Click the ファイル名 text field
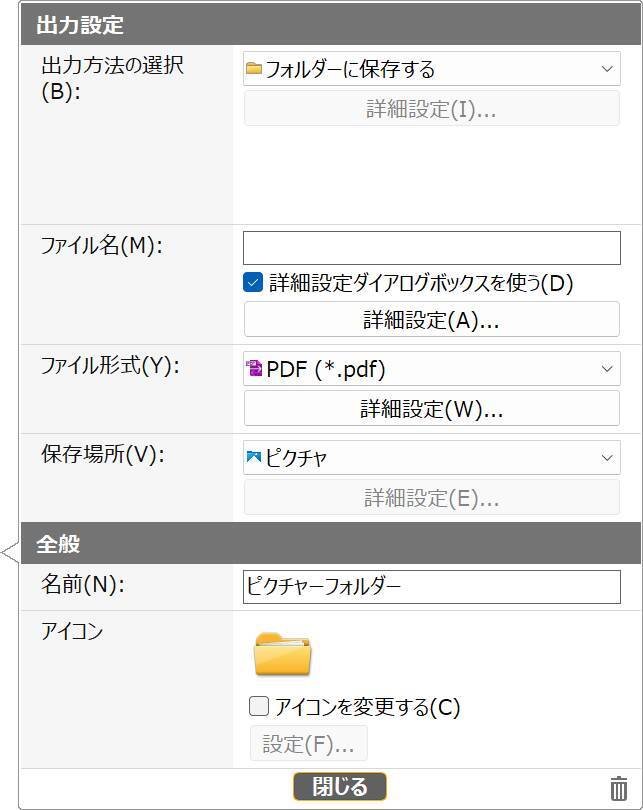 coord(431,248)
